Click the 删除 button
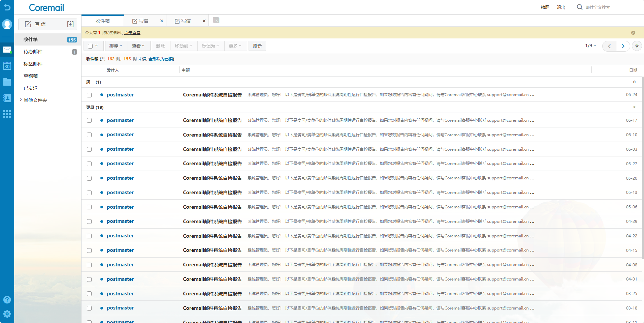 point(161,46)
